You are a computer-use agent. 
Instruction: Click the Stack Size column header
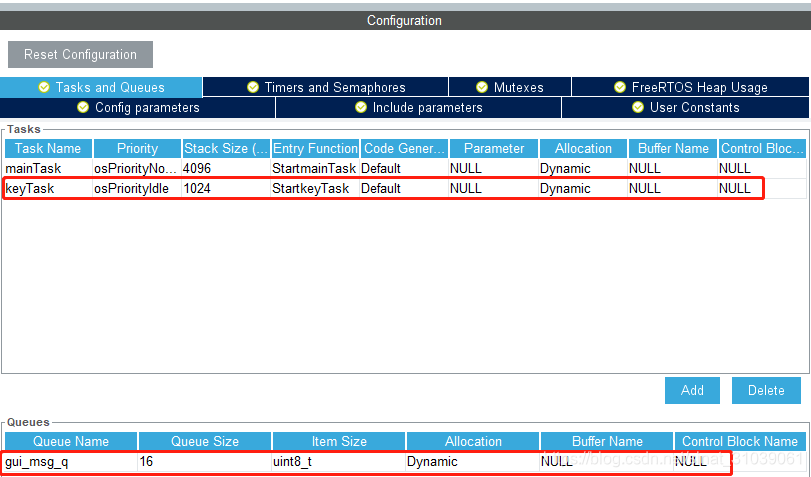pyautogui.click(x=226, y=148)
